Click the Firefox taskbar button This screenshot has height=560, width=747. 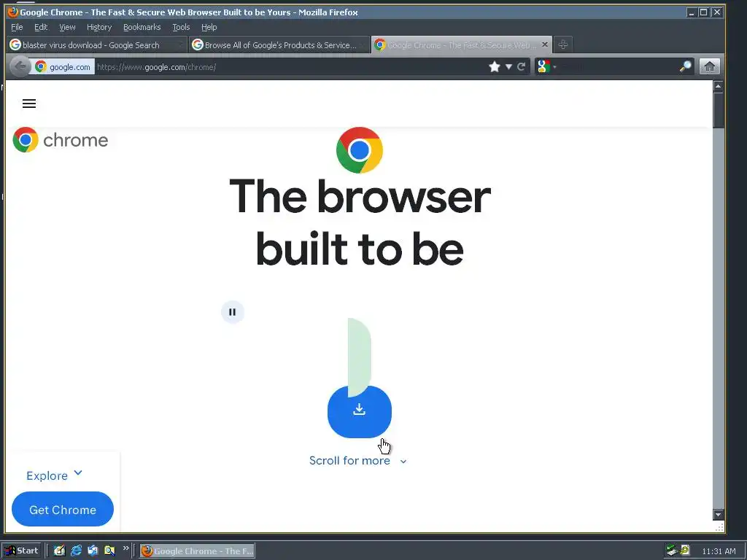coord(197,551)
